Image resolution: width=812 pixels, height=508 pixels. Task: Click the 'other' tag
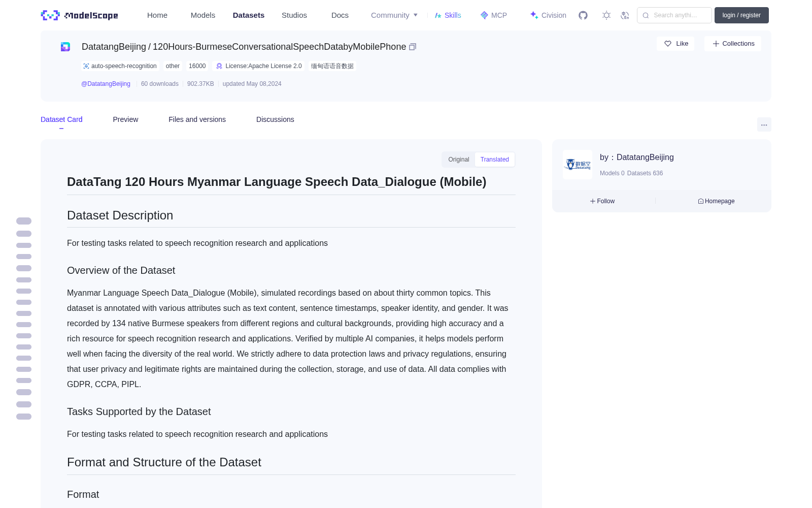(173, 66)
